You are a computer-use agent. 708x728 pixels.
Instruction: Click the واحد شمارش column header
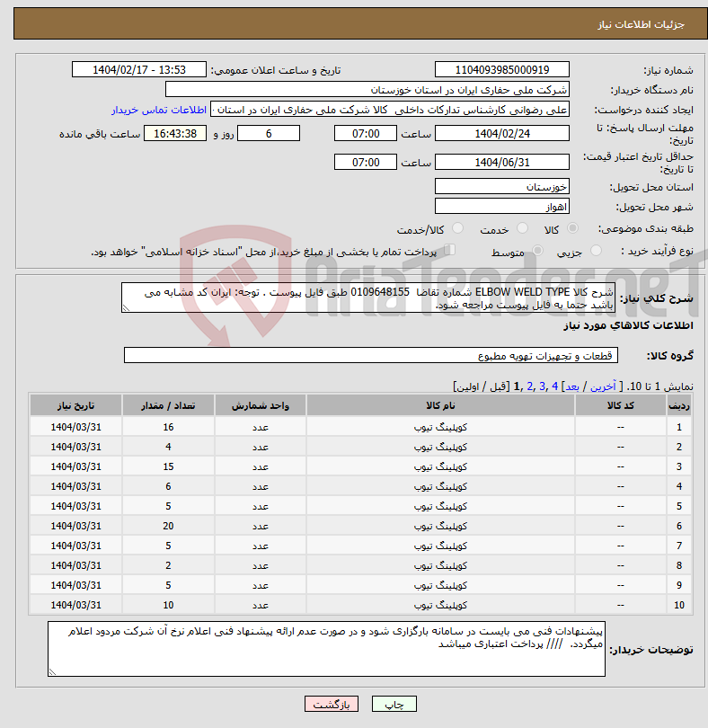[260, 405]
